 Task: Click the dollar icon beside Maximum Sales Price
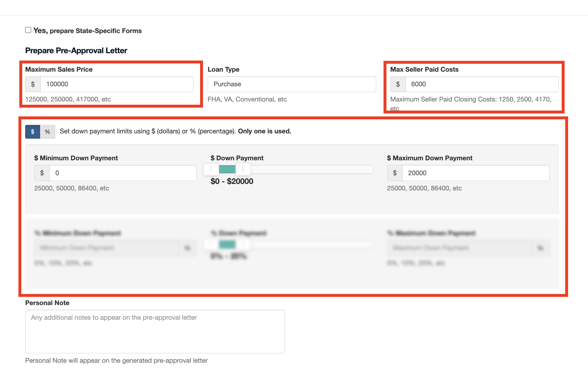click(33, 84)
